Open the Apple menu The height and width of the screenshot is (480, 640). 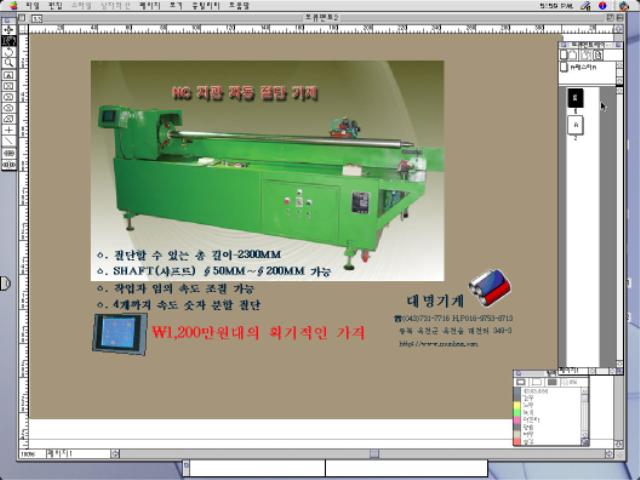pyautogui.click(x=12, y=5)
